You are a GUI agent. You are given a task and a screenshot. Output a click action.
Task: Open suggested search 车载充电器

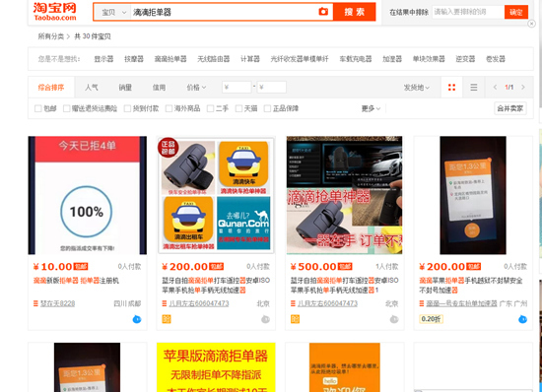[x=356, y=59]
